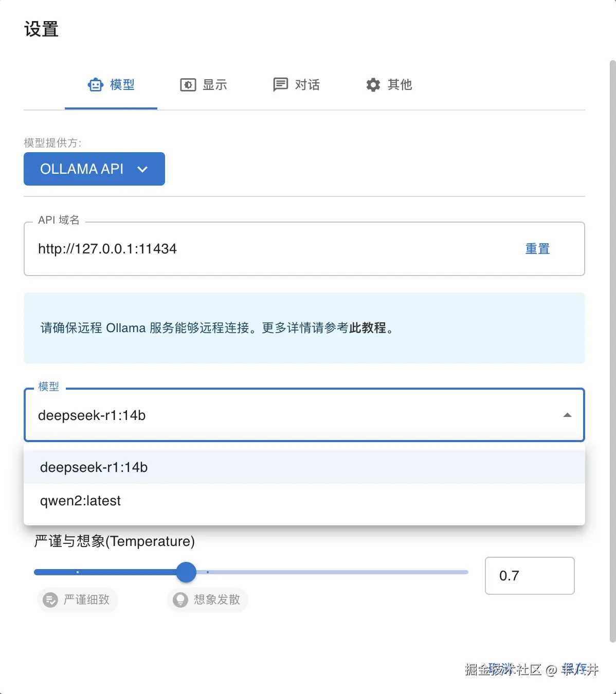Open the OLLAMA API provider dropdown
The image size is (616, 694).
94,169
